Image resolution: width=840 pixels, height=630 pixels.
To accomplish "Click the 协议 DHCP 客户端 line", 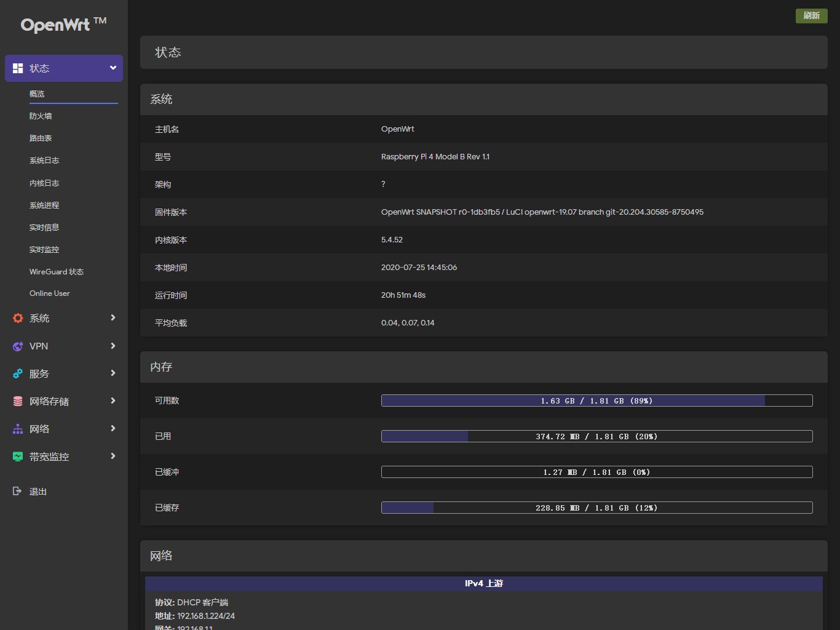I will tap(191, 602).
